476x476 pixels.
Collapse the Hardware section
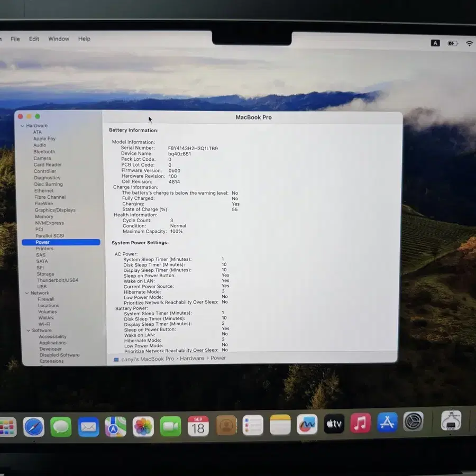tap(22, 126)
